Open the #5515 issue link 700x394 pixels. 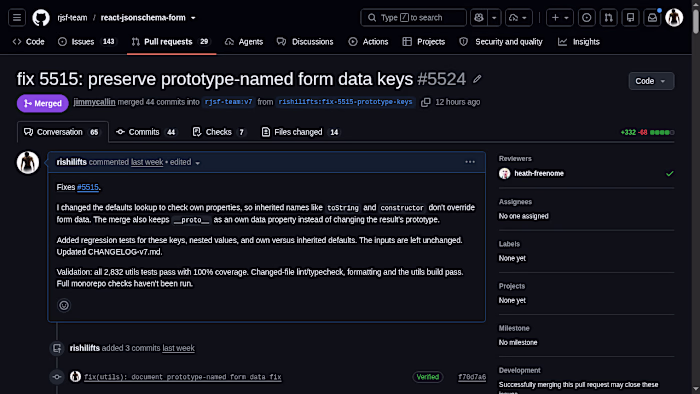coord(88,187)
